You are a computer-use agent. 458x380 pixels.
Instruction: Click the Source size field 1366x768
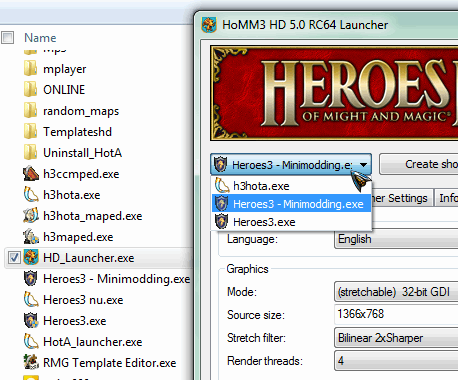[x=396, y=314]
